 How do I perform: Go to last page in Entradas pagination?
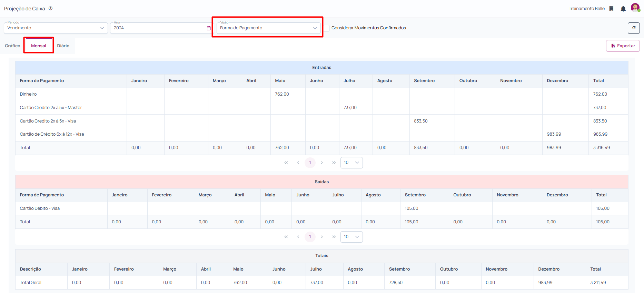(334, 163)
